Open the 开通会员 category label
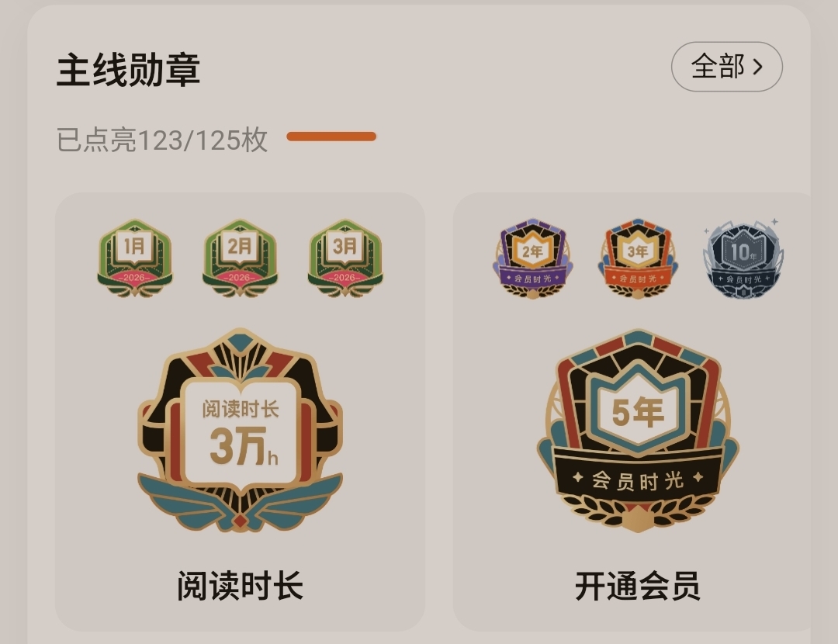838x644 pixels. [638, 586]
